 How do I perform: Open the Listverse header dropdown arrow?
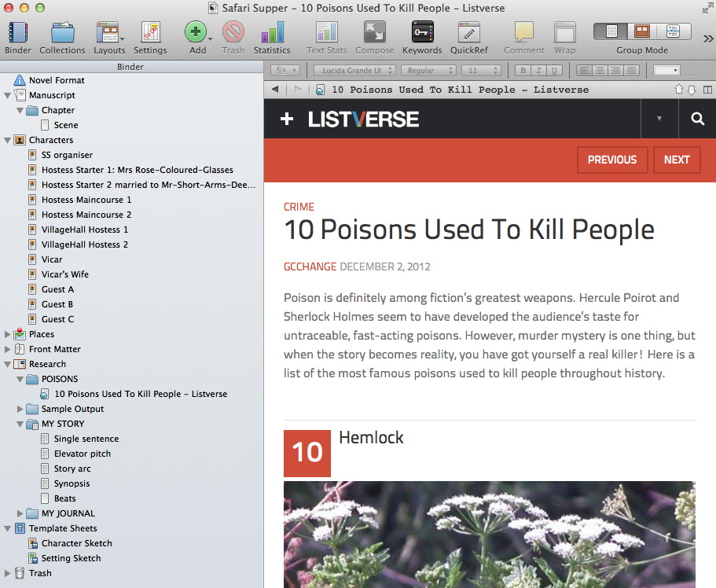659,119
